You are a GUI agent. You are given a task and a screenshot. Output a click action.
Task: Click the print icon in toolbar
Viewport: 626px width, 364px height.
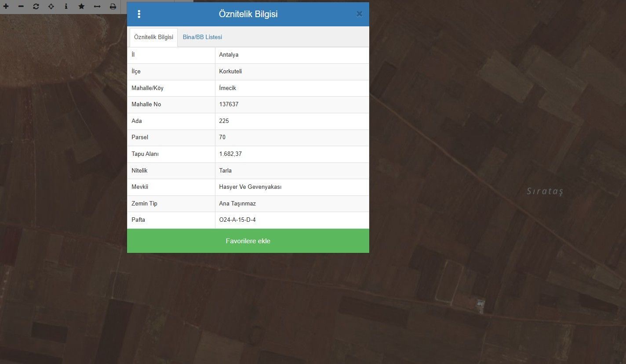coord(113,7)
